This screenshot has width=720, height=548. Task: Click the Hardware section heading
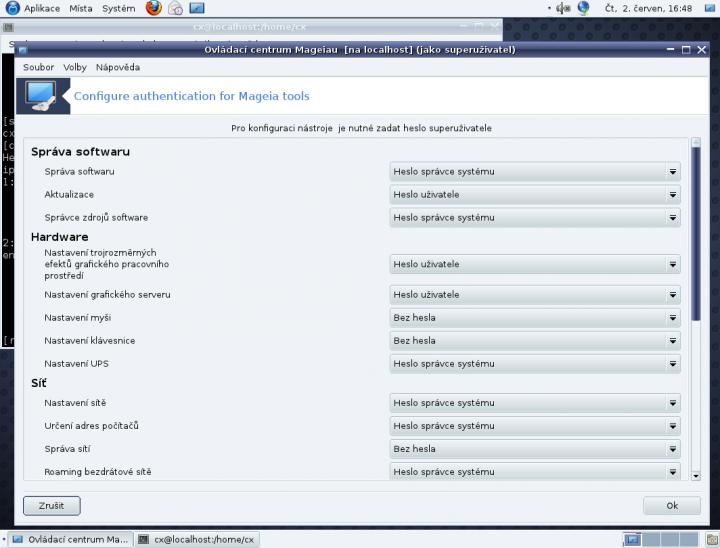click(x=60, y=237)
